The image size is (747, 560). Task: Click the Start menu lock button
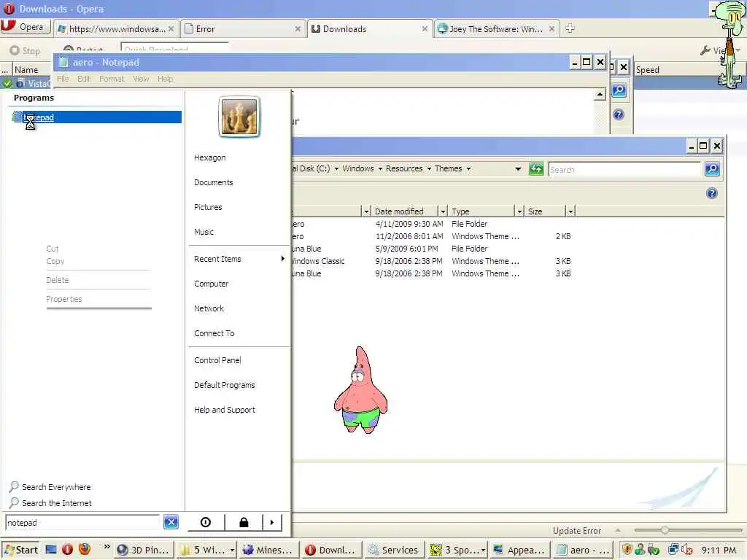click(x=244, y=522)
